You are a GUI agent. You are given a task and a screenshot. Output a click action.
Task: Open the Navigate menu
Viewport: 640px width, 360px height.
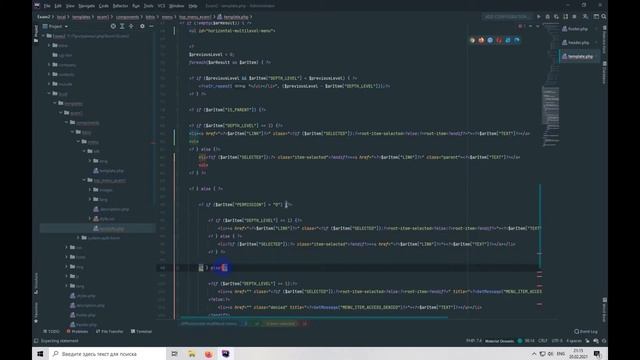[86, 6]
